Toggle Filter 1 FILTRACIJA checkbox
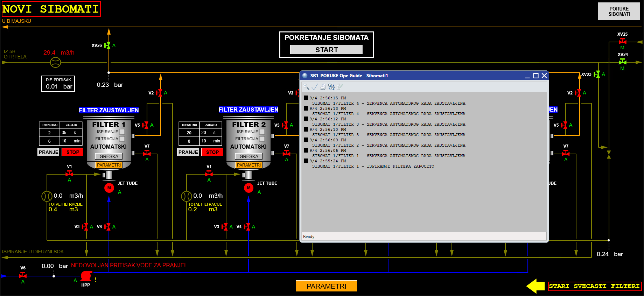The width and height of the screenshot is (644, 296). [122, 139]
